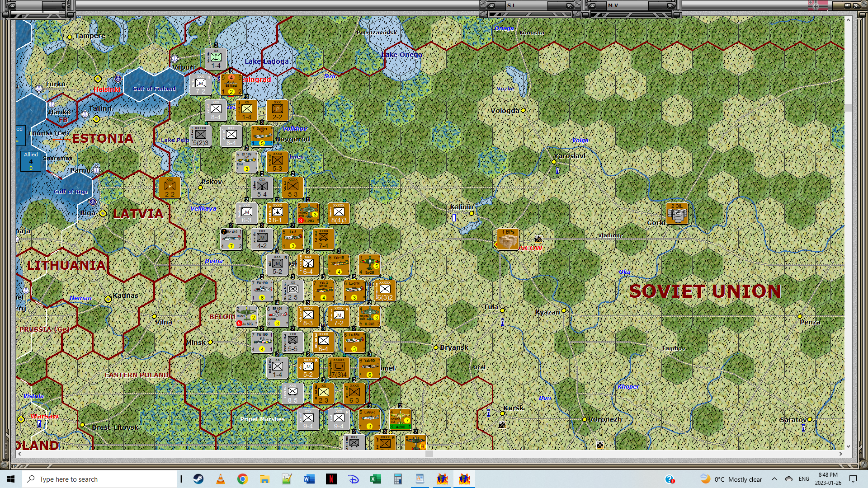This screenshot has width=868, height=488.
Task: Select the Ju 87G Stuka counter
Action: click(x=246, y=316)
